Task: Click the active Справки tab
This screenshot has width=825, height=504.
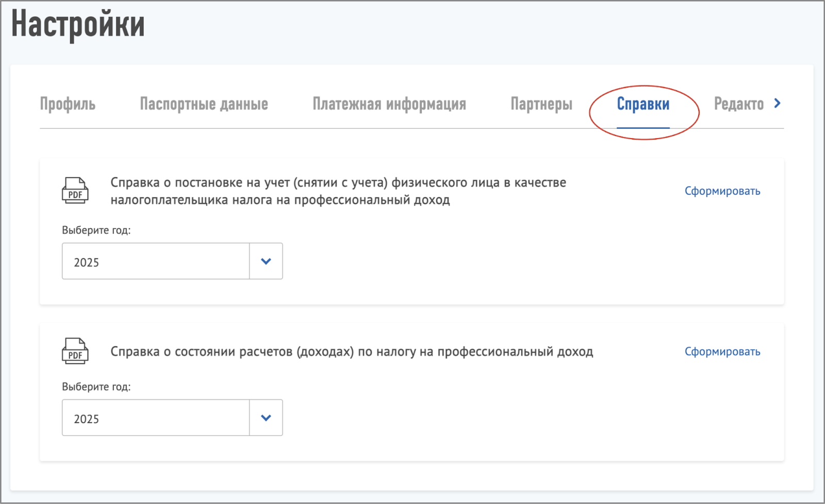Action: point(643,104)
